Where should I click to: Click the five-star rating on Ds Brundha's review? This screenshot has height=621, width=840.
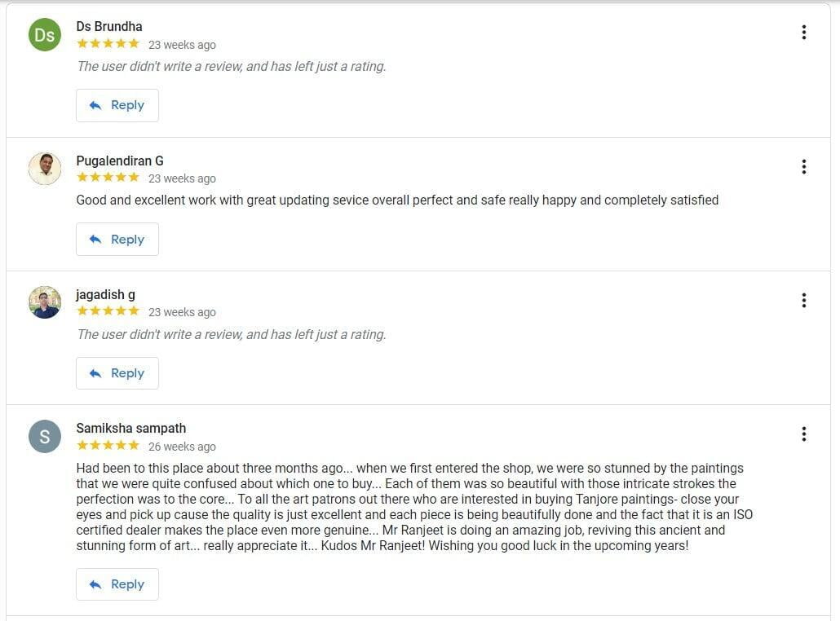coord(108,44)
